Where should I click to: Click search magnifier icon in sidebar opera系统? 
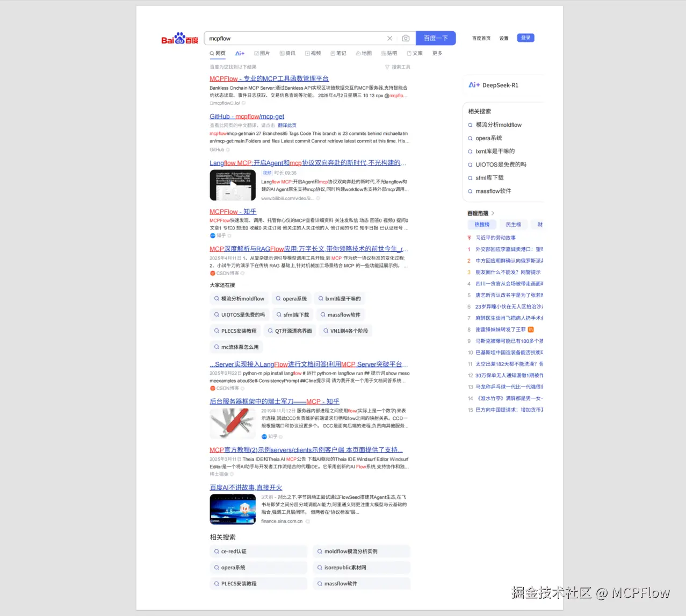470,138
